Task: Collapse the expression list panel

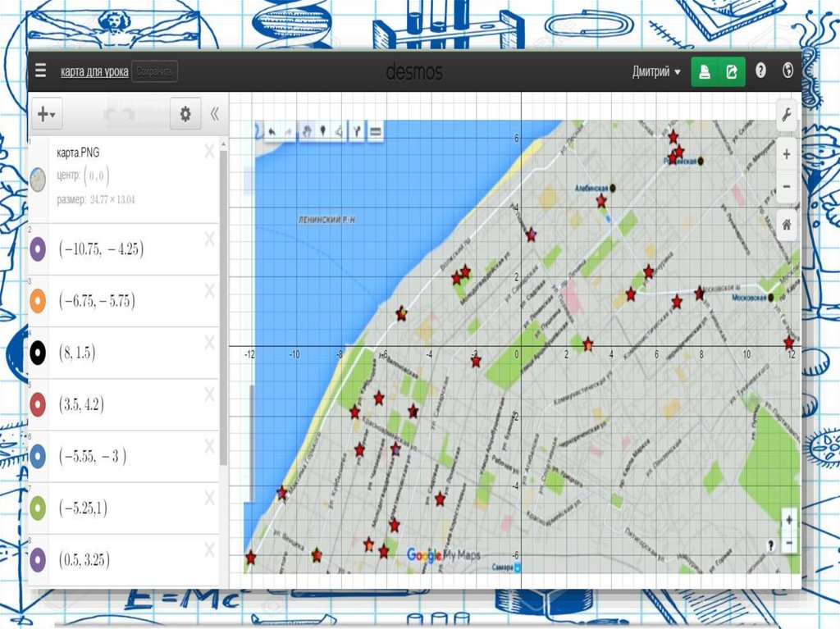Action: tap(214, 114)
